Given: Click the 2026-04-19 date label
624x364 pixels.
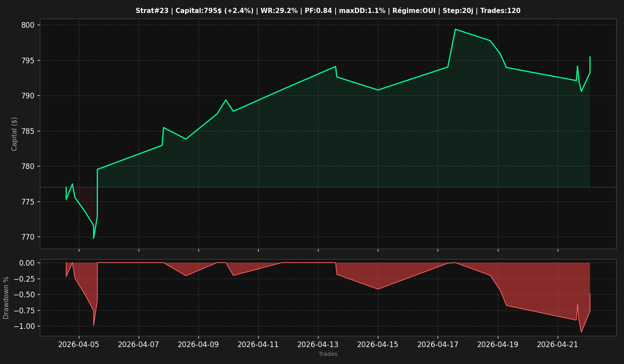Looking at the screenshot, I should pyautogui.click(x=498, y=344).
